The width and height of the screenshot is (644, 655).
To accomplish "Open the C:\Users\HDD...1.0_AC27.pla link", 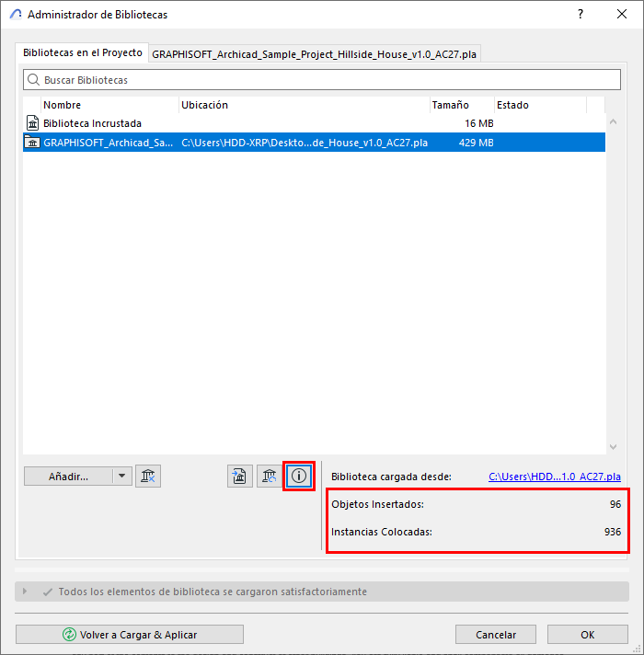I will [x=555, y=477].
